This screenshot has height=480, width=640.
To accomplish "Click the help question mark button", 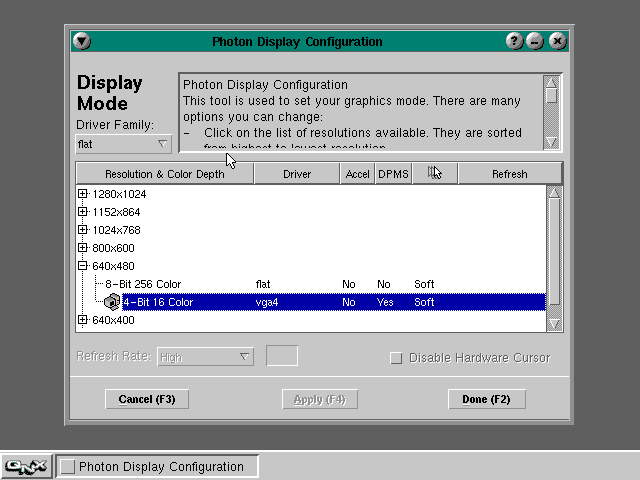I will (514, 41).
